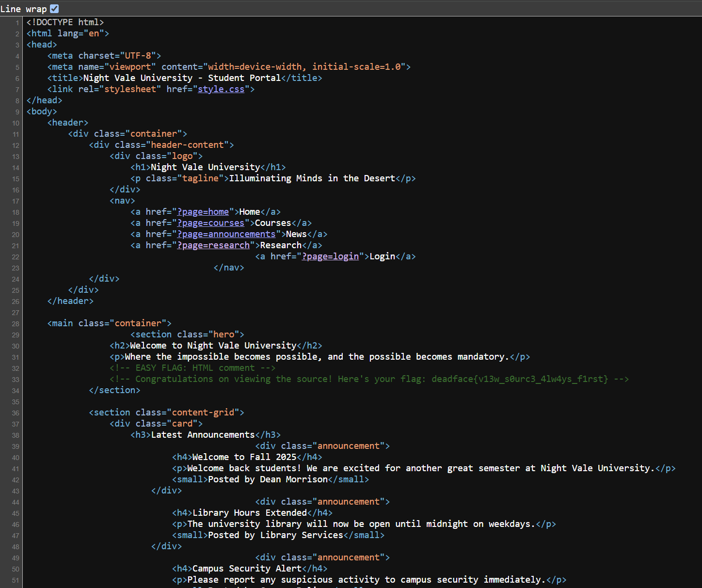This screenshot has height=588, width=702.
Task: Open the ?page=courses link
Action: click(x=211, y=223)
